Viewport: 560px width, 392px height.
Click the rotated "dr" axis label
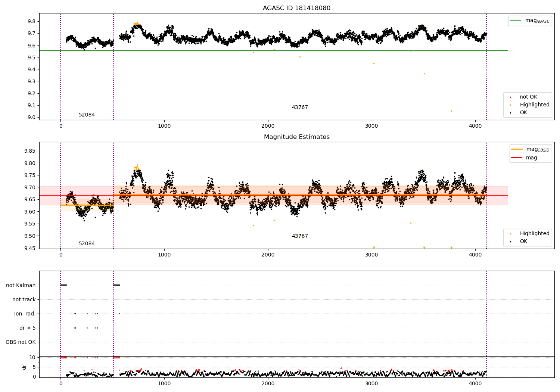pyautogui.click(x=24, y=367)
